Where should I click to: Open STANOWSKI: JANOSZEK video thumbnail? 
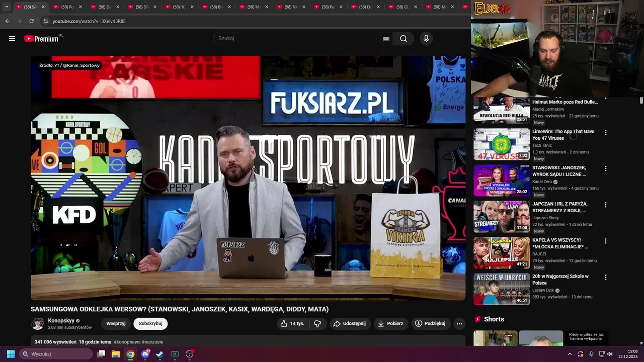(502, 180)
